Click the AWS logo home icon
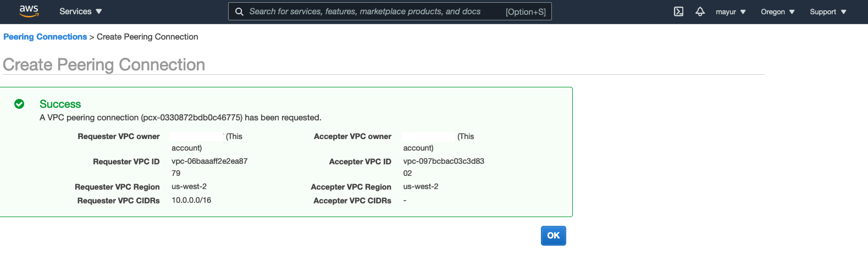Viewport: 868px width, 255px height. tap(29, 11)
